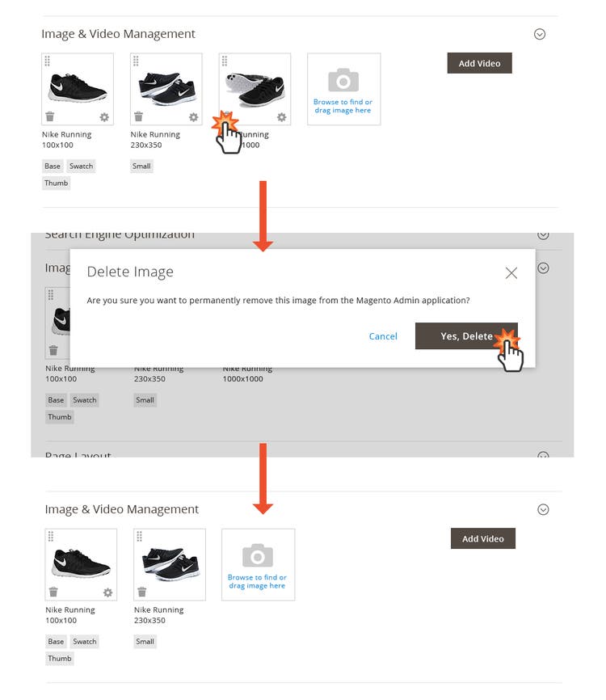Click the Swatch tag in the top section
The image size is (606, 700).
(x=82, y=166)
